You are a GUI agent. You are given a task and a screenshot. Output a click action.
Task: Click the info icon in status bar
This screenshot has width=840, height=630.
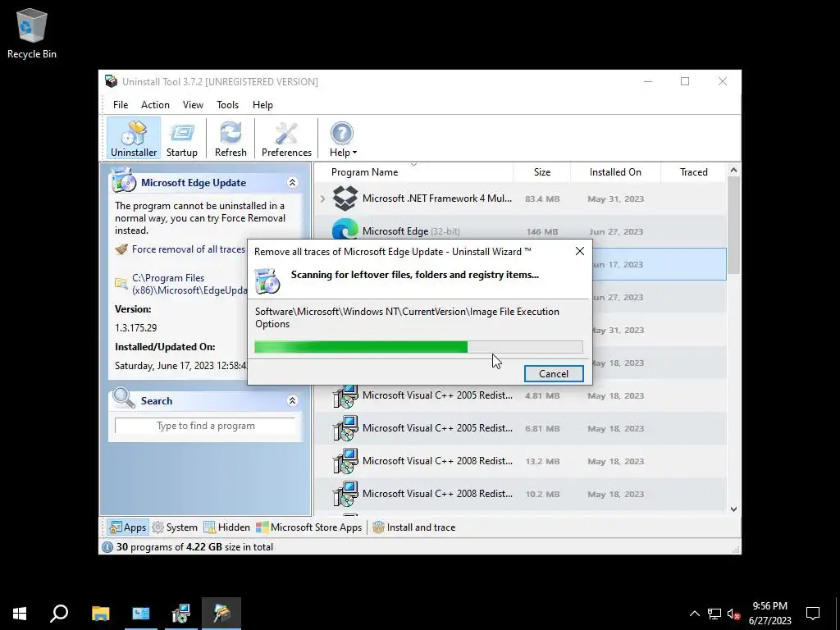tap(107, 547)
